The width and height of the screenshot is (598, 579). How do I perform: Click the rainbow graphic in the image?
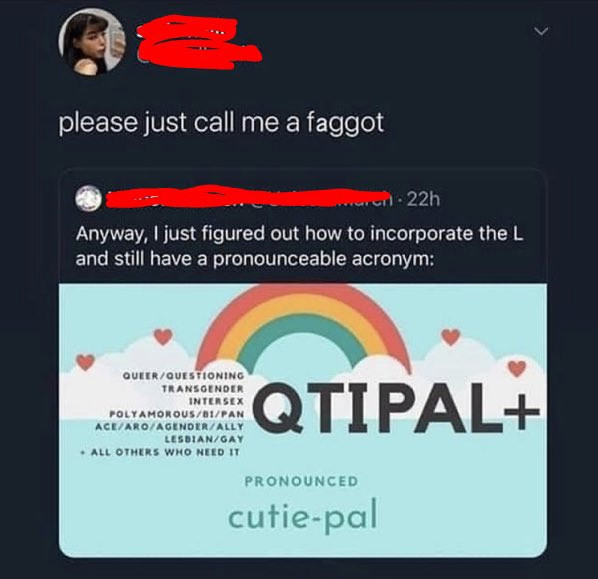click(304, 329)
